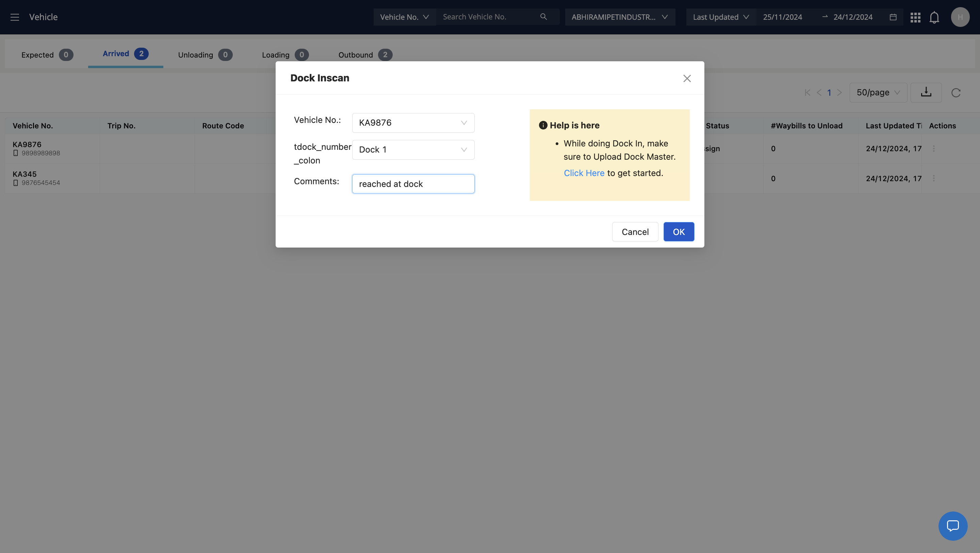Go to first page of results
The width and height of the screenshot is (980, 553).
(808, 93)
